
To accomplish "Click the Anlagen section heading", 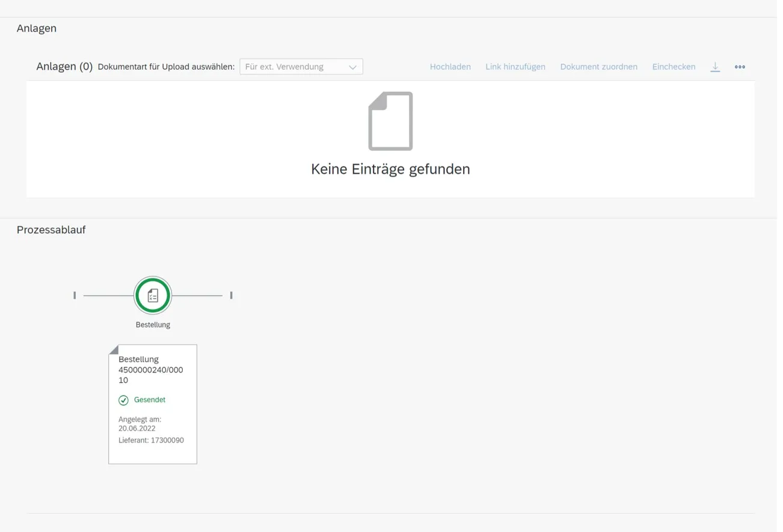I will (x=37, y=28).
